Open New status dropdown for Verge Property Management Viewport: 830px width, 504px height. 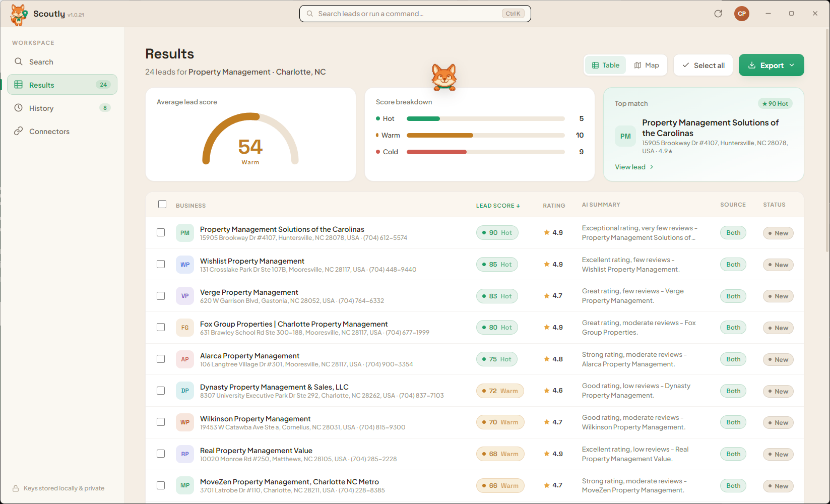[778, 296]
